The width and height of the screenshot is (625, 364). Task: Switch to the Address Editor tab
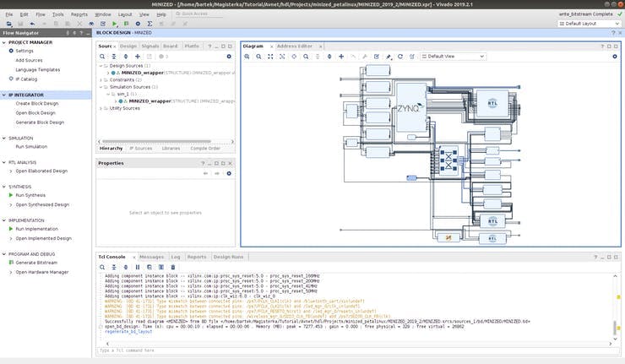tap(294, 46)
